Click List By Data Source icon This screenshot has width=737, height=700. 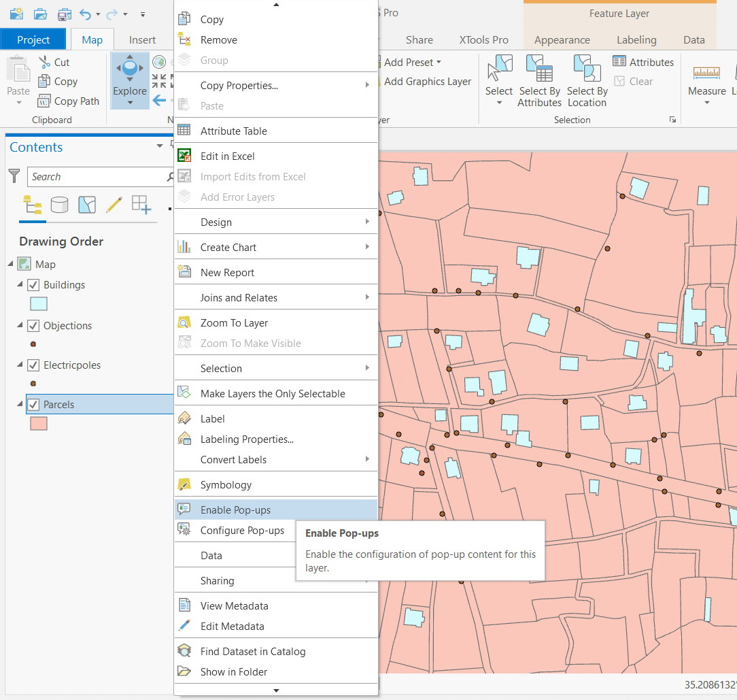[x=60, y=204]
